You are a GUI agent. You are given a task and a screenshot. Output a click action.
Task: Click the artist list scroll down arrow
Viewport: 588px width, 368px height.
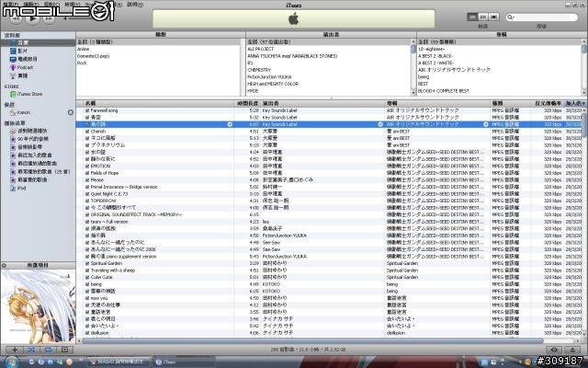(x=413, y=92)
